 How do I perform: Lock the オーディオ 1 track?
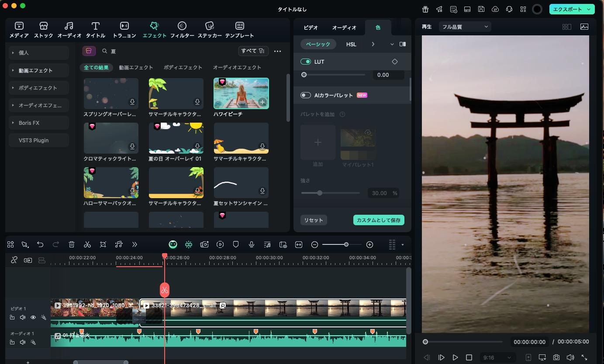(12, 343)
